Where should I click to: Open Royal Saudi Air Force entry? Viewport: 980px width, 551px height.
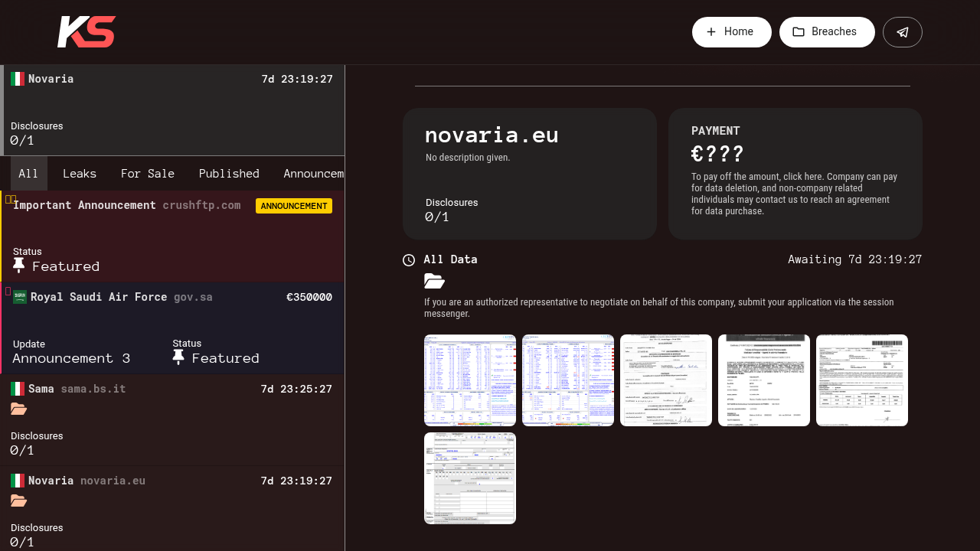172,328
